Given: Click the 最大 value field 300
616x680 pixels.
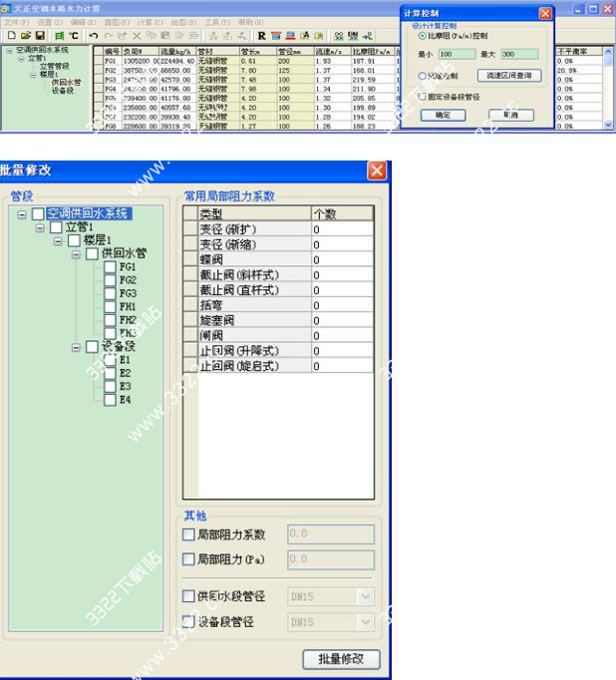Looking at the screenshot, I should [519, 54].
